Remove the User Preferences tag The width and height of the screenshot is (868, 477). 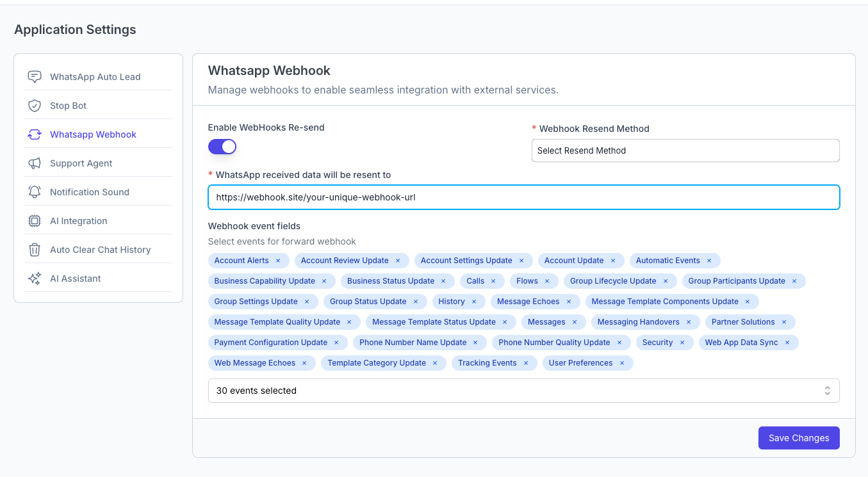[x=622, y=363]
